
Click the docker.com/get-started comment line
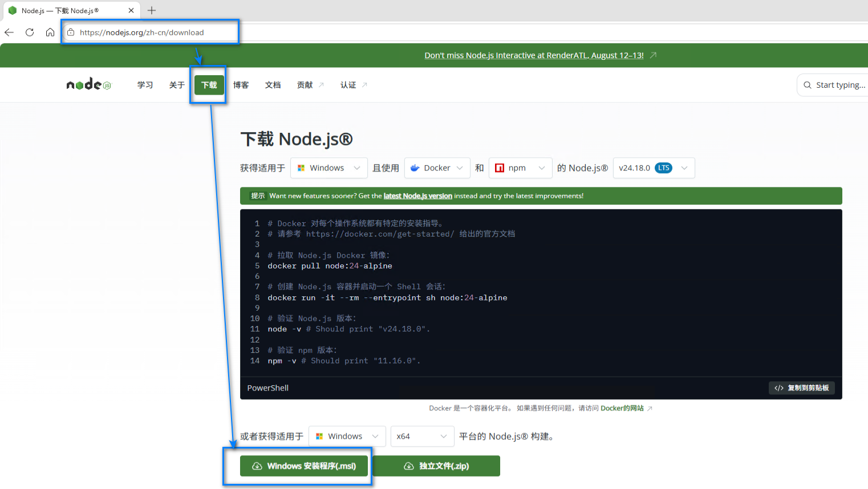pyautogui.click(x=391, y=234)
